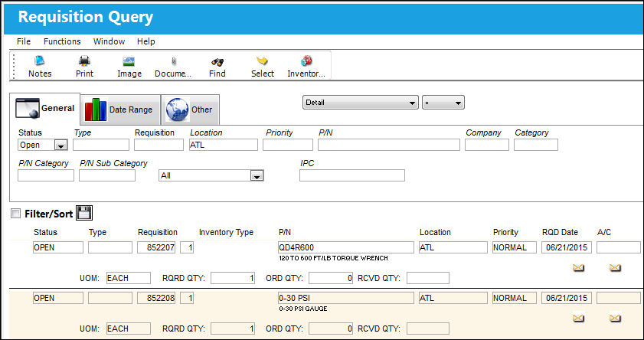644x340 pixels.
Task: Click the toolbar drag handle grip
Action: [14, 66]
